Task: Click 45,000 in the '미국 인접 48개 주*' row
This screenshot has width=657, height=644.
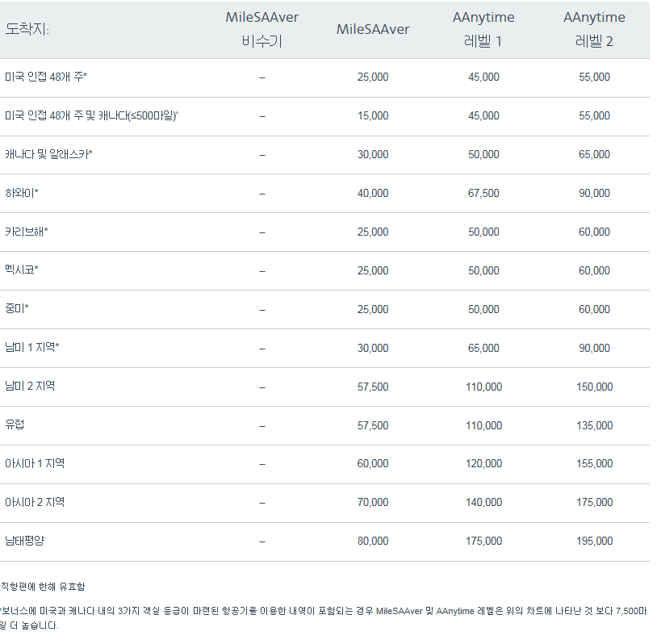Action: tap(483, 77)
